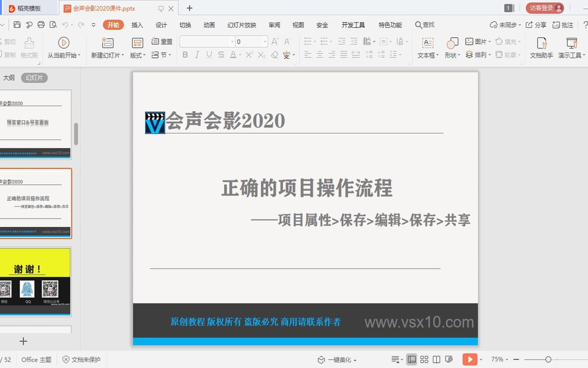
Task: Click the align left icon
Action: point(308,55)
